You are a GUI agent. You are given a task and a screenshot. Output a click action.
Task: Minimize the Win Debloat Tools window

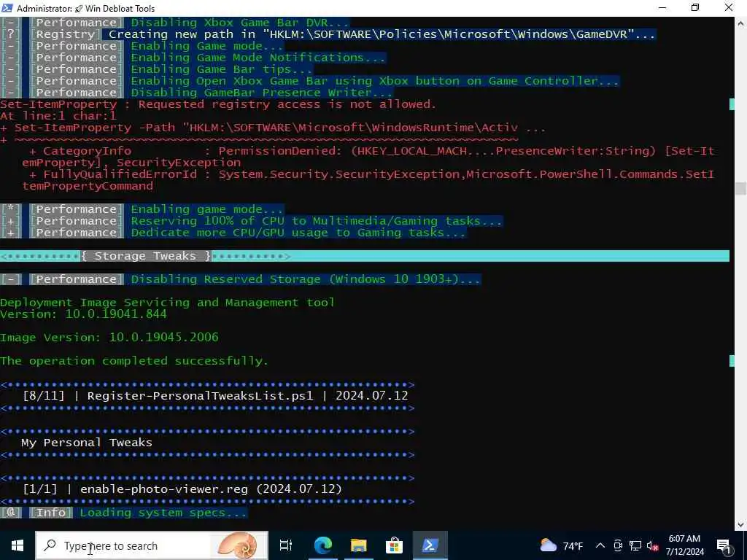coord(662,8)
